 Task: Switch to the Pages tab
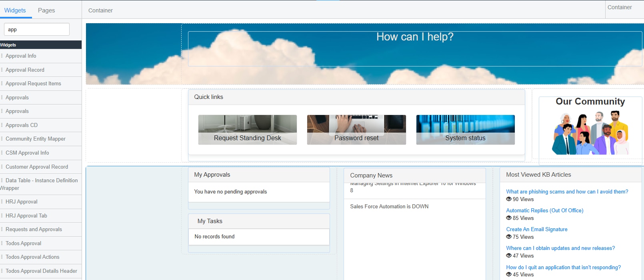46,10
